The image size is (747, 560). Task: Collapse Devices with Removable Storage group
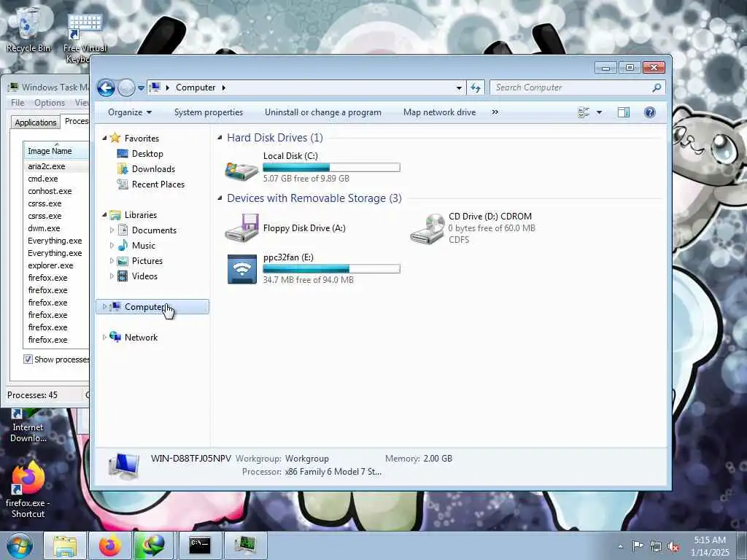[x=220, y=198]
